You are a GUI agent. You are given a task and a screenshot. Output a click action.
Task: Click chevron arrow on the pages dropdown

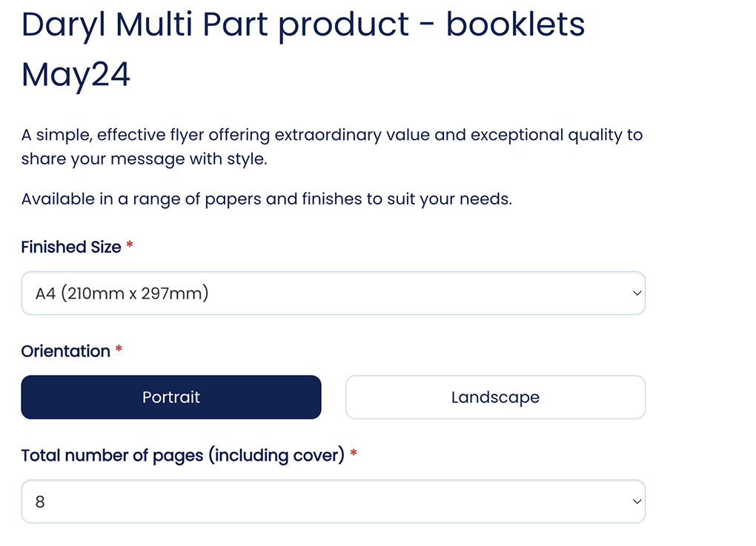pyautogui.click(x=637, y=502)
